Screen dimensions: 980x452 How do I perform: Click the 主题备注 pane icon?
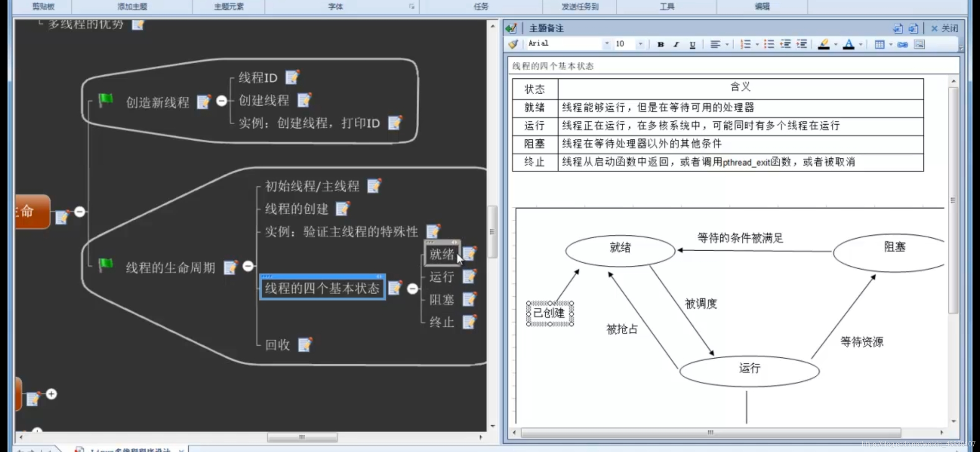point(511,28)
